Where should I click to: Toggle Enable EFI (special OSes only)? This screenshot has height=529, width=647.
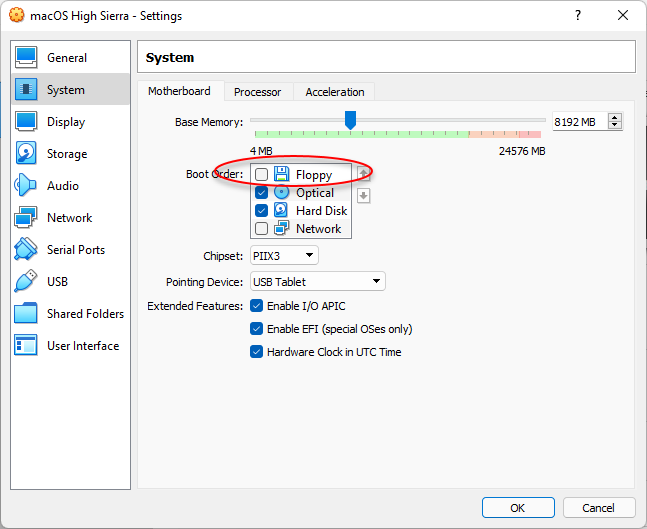[x=256, y=329]
